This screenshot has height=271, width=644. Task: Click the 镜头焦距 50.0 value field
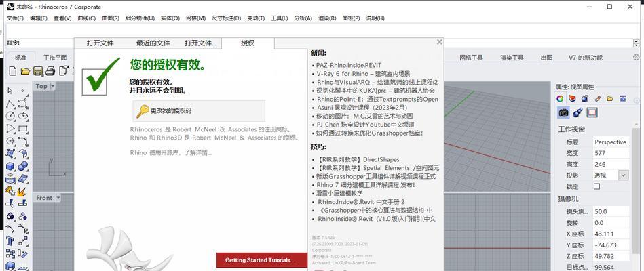[x=611, y=211]
